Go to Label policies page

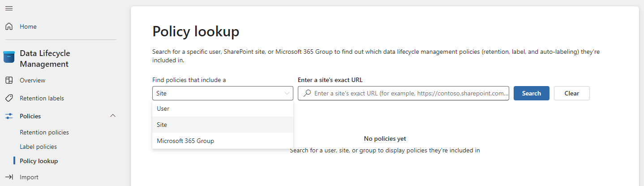pos(39,147)
